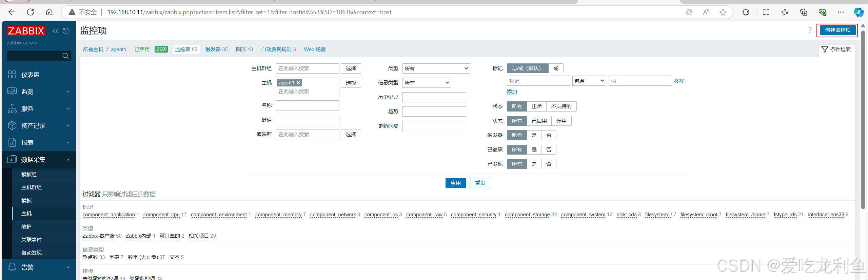This screenshot has width=868, height=280.
Task: Open browser collections icon
Action: pyautogui.click(x=804, y=12)
